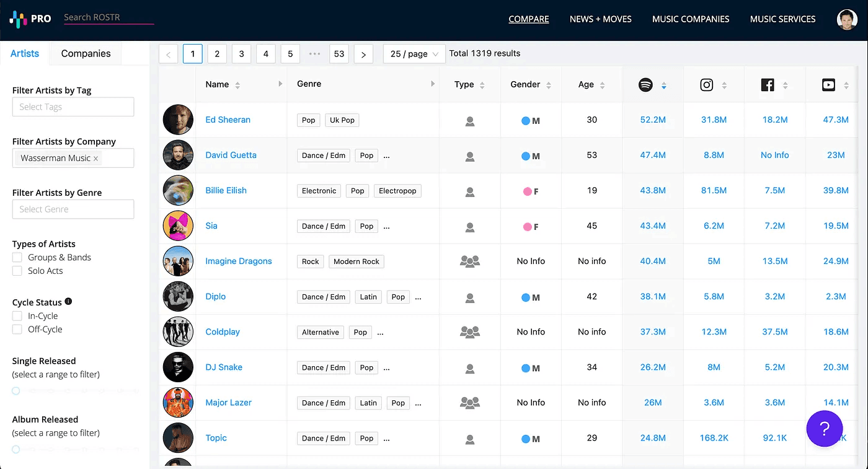This screenshot has width=868, height=469.
Task: Click group type icon in Coldplay row
Action: coord(470,332)
